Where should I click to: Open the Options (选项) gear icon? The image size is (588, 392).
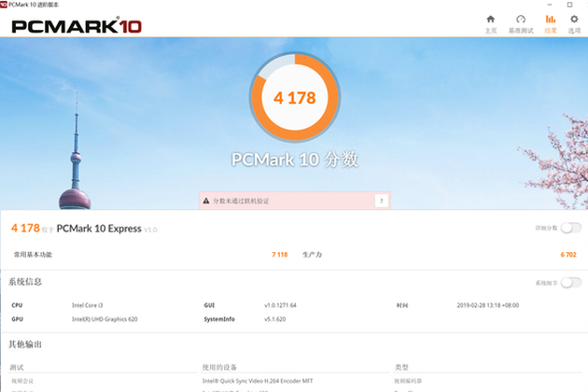coord(574,19)
